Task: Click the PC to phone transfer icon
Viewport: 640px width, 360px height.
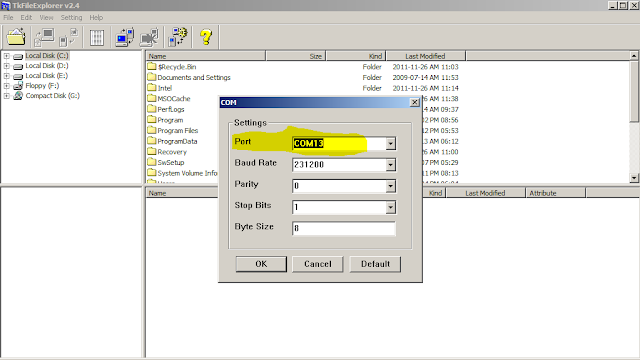Action: (x=124, y=37)
